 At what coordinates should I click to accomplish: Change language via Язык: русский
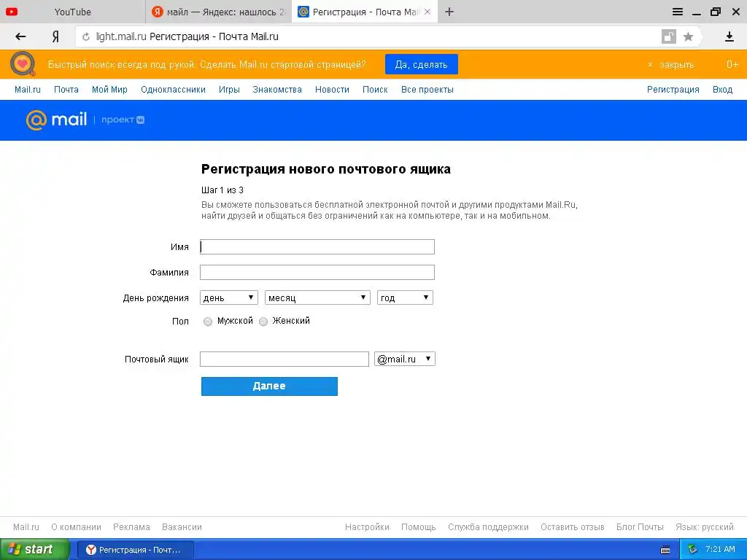[705, 527]
